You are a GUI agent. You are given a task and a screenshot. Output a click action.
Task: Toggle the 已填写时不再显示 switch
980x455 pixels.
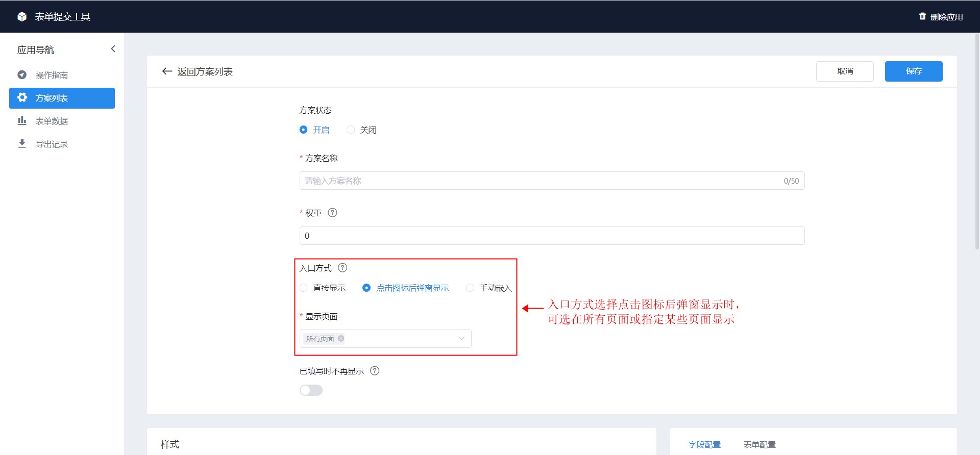click(x=311, y=390)
